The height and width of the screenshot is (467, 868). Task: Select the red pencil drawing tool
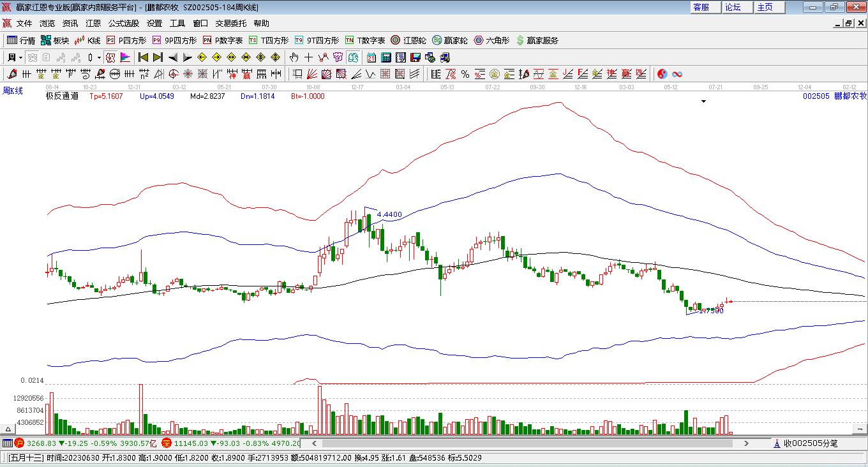point(11,74)
